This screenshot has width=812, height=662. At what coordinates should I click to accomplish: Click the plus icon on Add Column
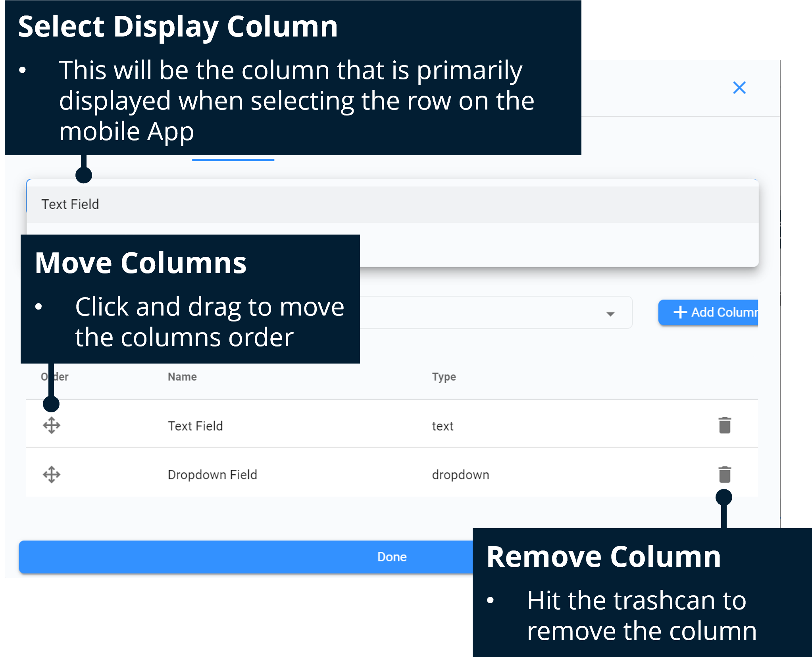click(680, 312)
